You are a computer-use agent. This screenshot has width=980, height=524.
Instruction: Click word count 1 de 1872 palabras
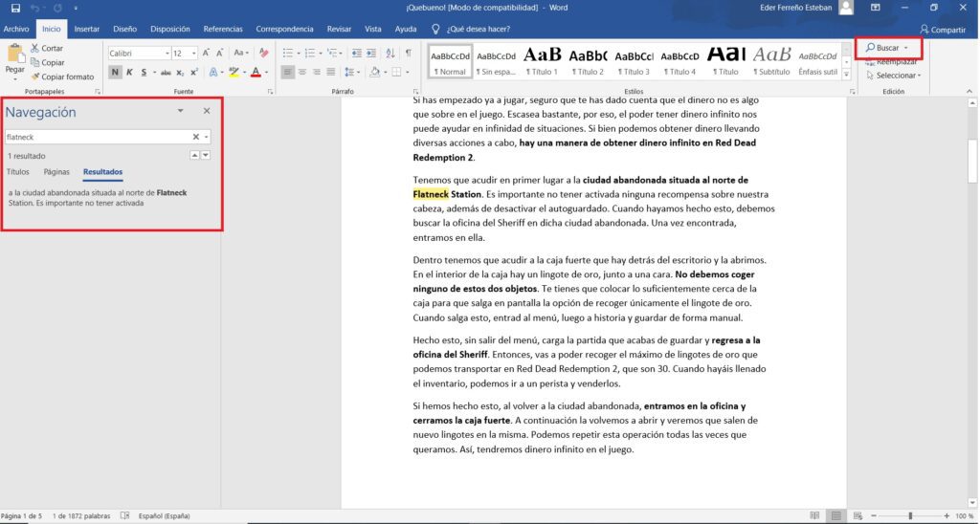click(81, 516)
